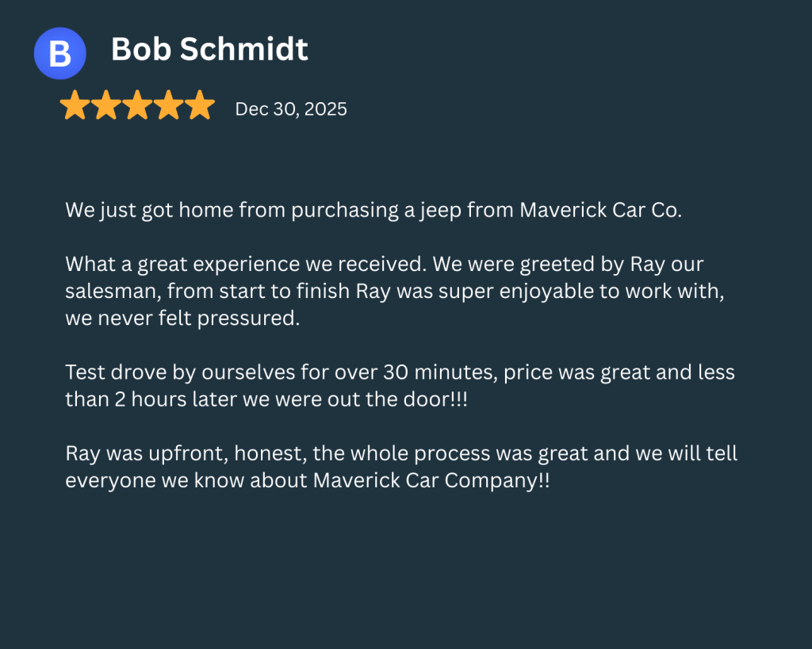Click the review date "Dec 30, 2025"
The height and width of the screenshot is (649, 812).
[x=291, y=109]
